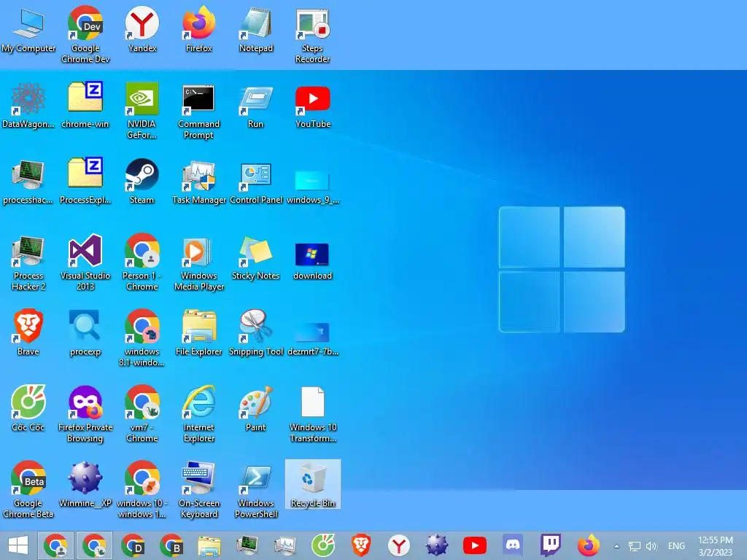Open File Explorer from the taskbar
This screenshot has height=560, width=747.
[x=209, y=545]
